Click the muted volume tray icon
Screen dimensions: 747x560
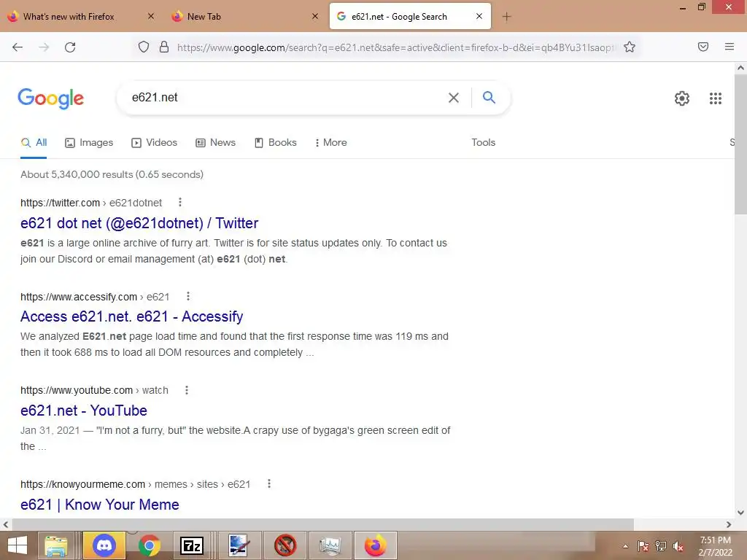coord(678,546)
